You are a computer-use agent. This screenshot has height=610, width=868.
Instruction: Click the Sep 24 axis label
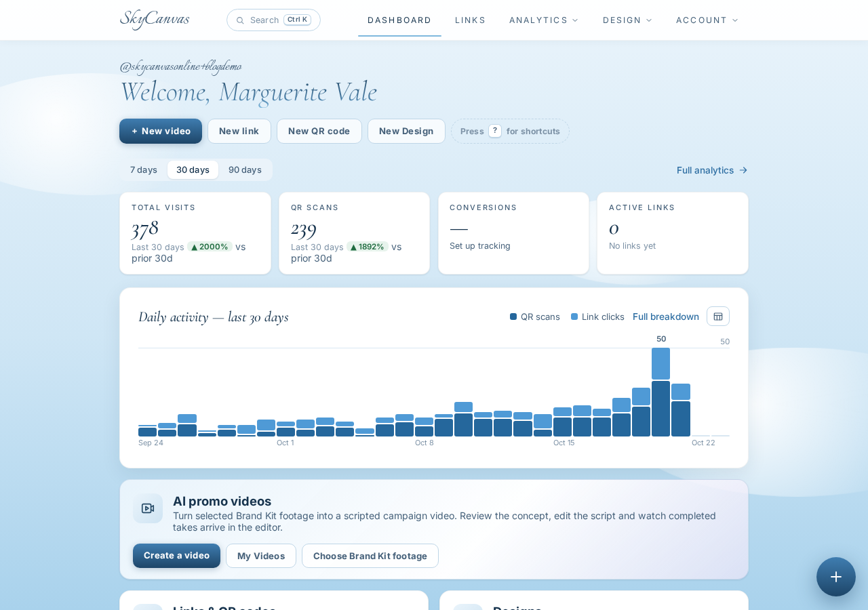[151, 443]
